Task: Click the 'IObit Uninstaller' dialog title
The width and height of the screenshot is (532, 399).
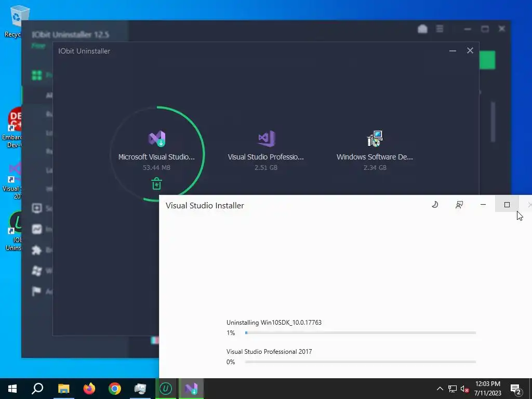Action: click(84, 51)
